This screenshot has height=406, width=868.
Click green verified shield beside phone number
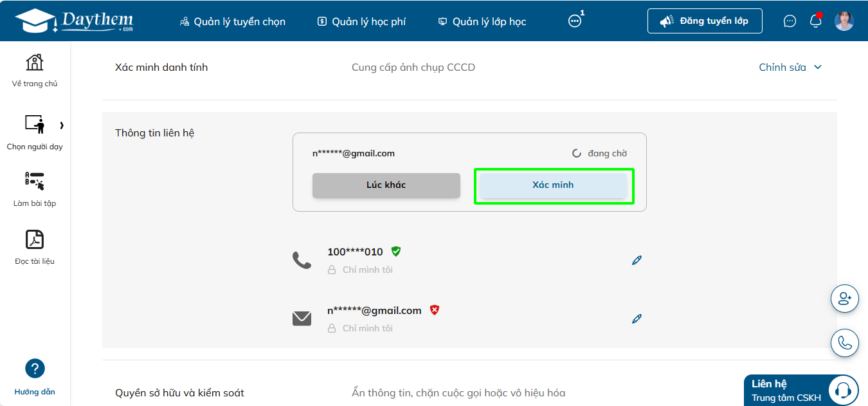pyautogui.click(x=396, y=251)
